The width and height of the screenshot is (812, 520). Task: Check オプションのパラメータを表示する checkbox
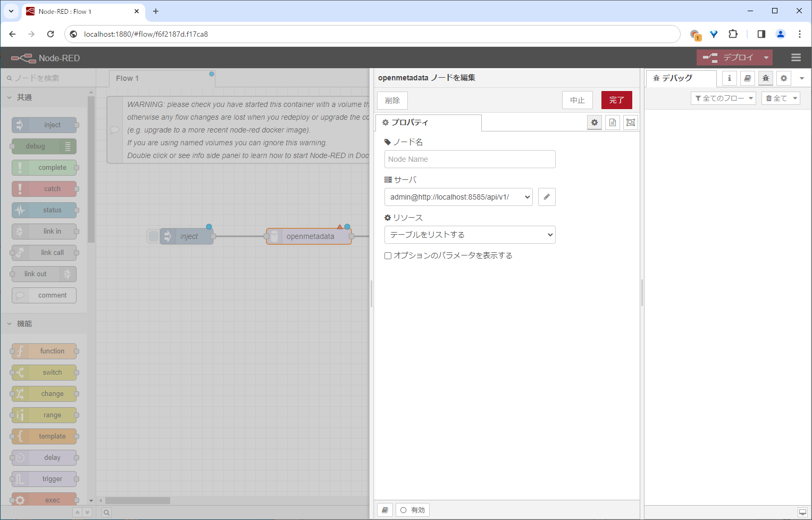click(388, 255)
